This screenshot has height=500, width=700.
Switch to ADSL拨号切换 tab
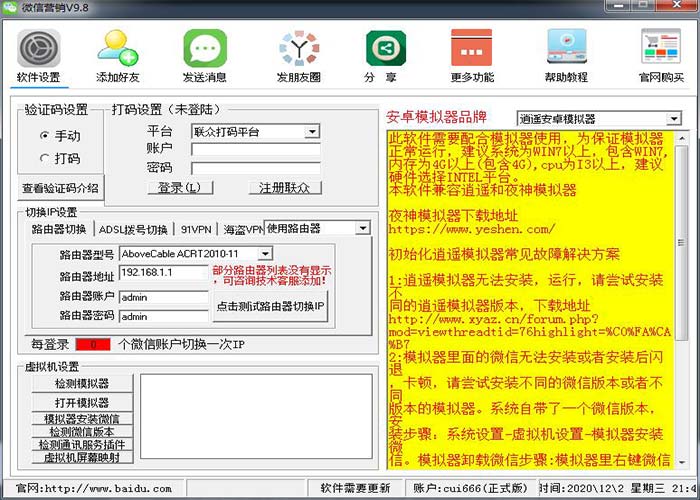[x=133, y=229]
